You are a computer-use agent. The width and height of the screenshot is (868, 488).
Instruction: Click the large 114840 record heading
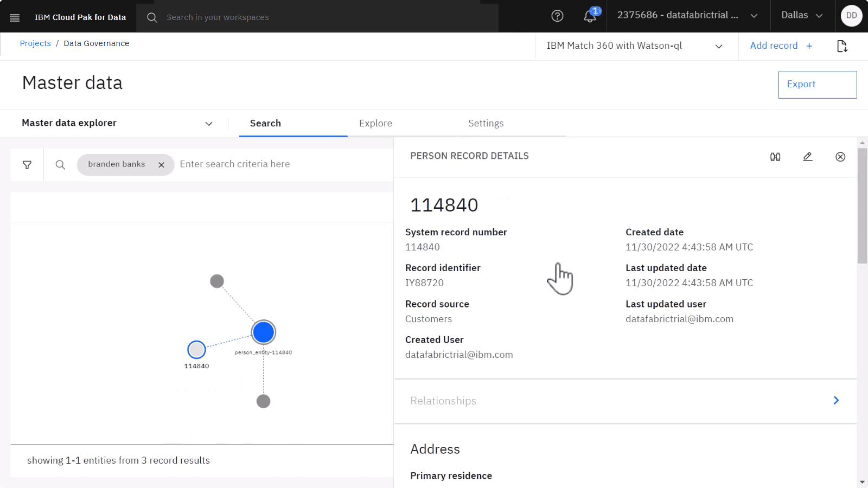(x=444, y=206)
